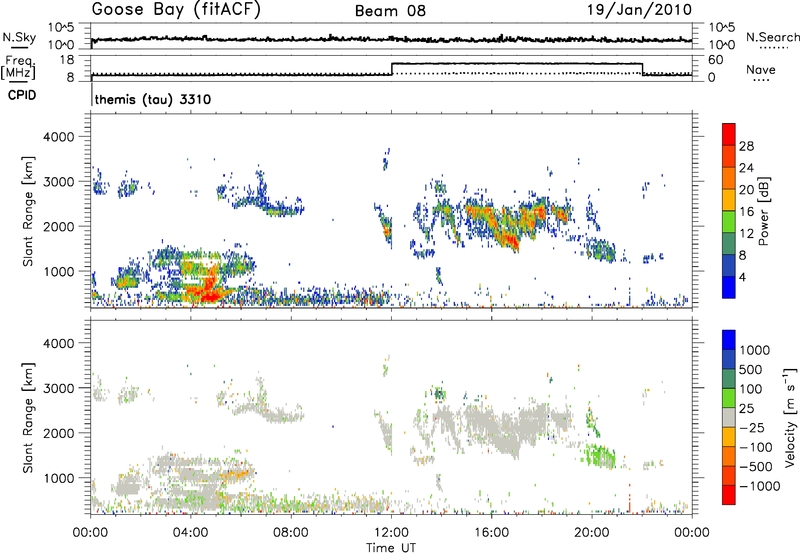
Task: Click the green velocity patch near 20:30 UT
Action: (603, 455)
